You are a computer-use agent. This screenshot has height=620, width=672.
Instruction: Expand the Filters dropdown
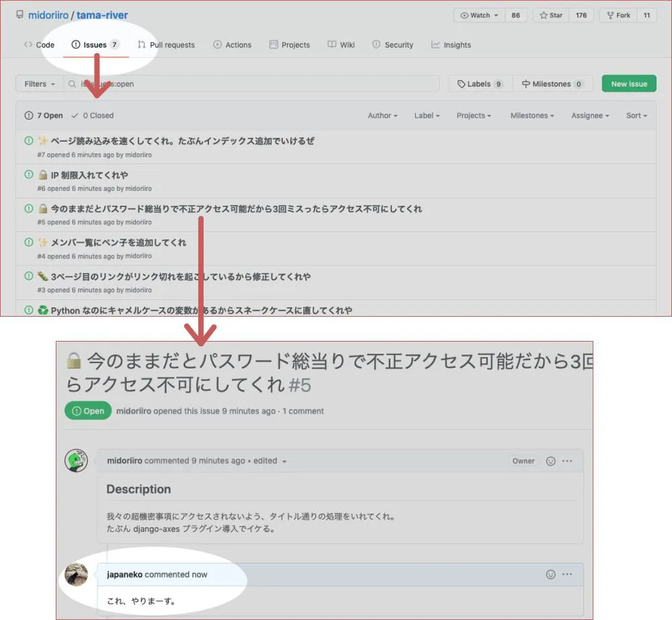(40, 84)
